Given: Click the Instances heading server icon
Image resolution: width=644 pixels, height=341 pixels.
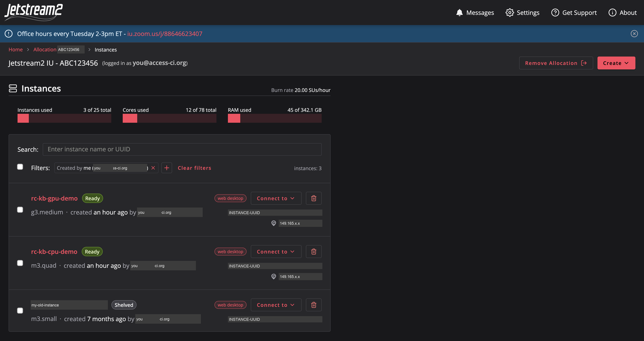Looking at the screenshot, I should [13, 89].
